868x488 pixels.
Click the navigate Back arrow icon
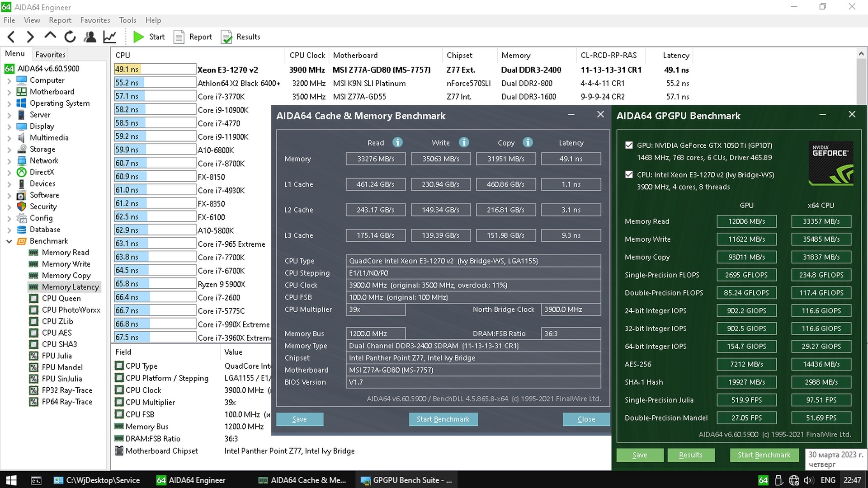click(x=12, y=37)
